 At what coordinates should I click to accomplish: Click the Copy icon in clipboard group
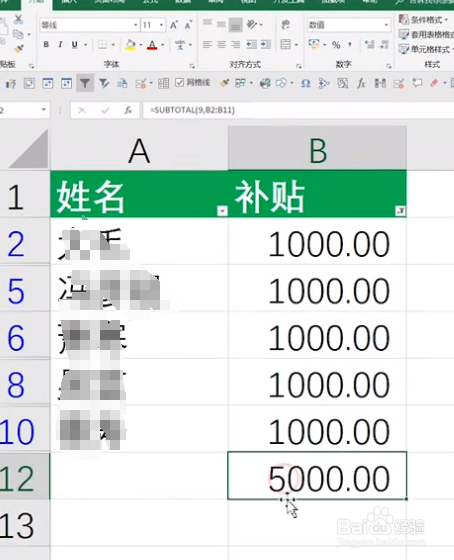(x=18, y=34)
